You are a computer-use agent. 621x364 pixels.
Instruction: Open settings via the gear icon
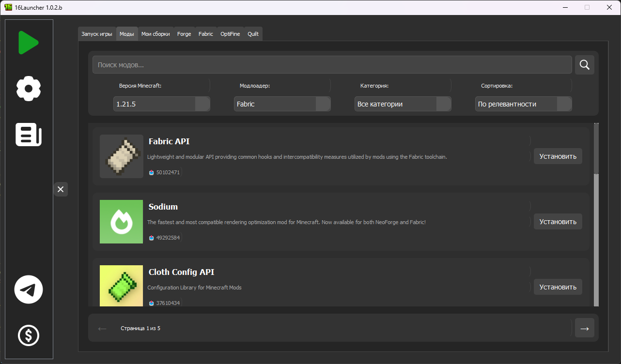click(29, 88)
